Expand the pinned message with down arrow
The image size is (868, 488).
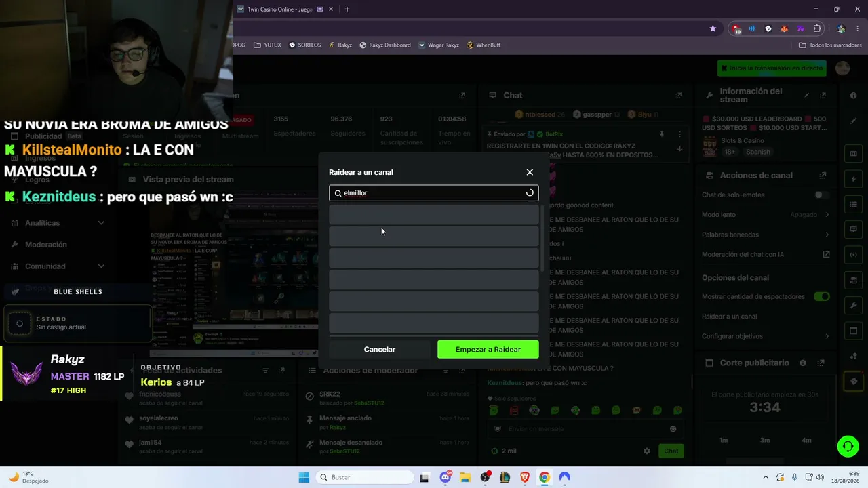click(679, 149)
